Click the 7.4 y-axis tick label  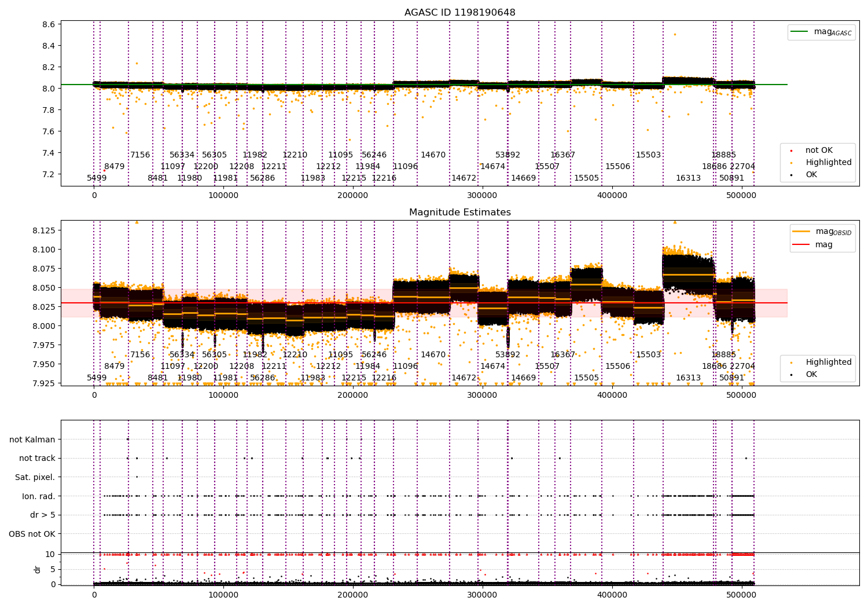pos(49,153)
